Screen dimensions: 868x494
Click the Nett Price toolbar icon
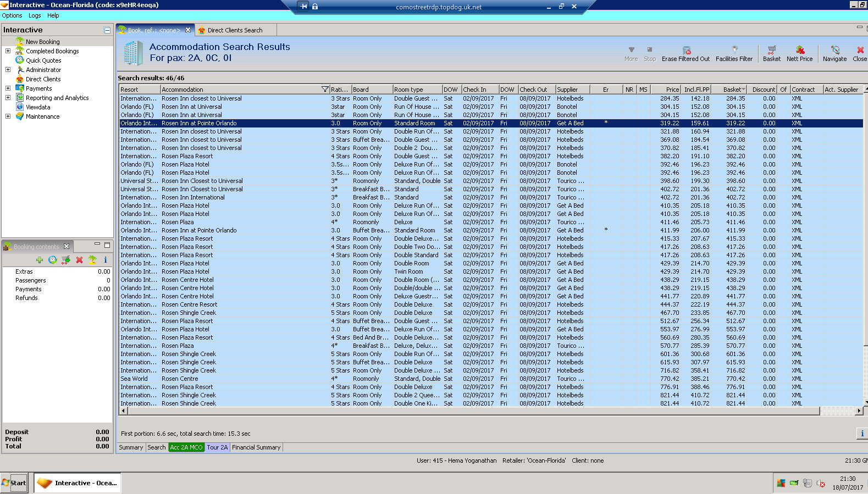800,49
